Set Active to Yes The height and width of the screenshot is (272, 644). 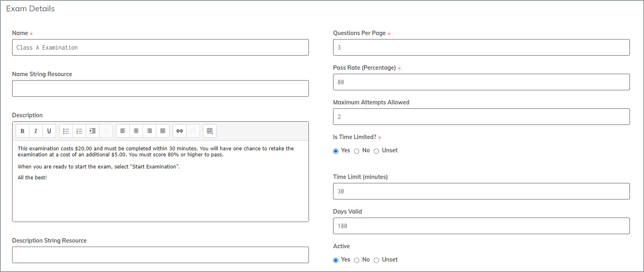(x=335, y=260)
